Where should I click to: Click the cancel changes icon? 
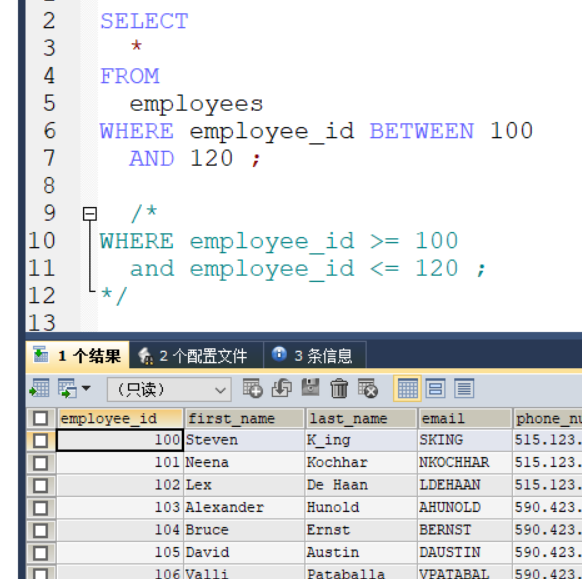tap(368, 389)
